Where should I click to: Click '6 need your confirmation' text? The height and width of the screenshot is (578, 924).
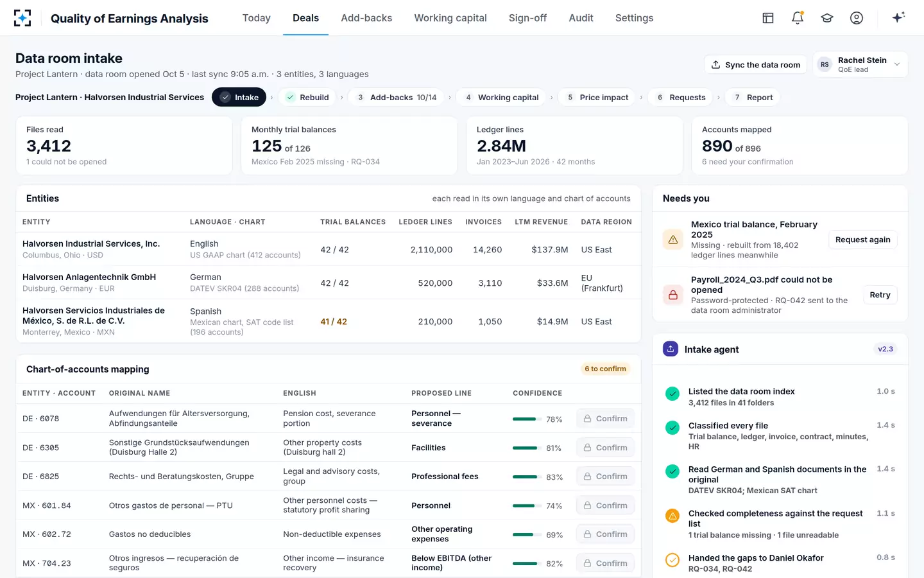click(748, 162)
